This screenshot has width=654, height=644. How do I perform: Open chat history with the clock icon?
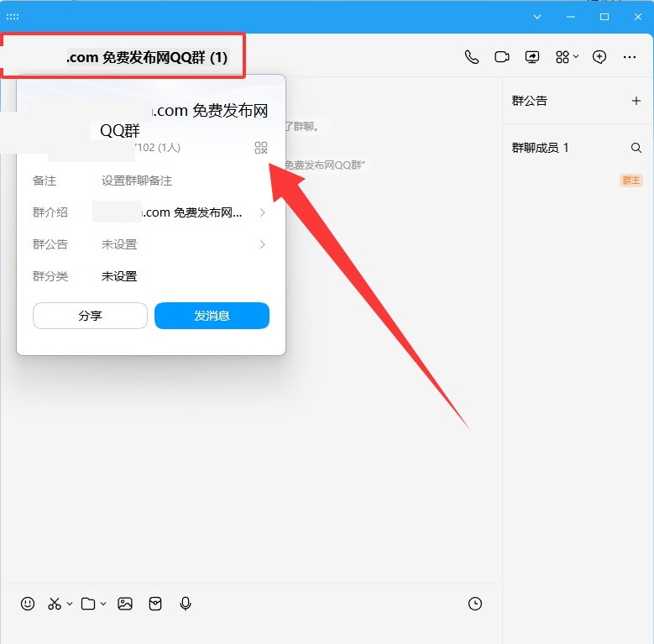click(475, 604)
